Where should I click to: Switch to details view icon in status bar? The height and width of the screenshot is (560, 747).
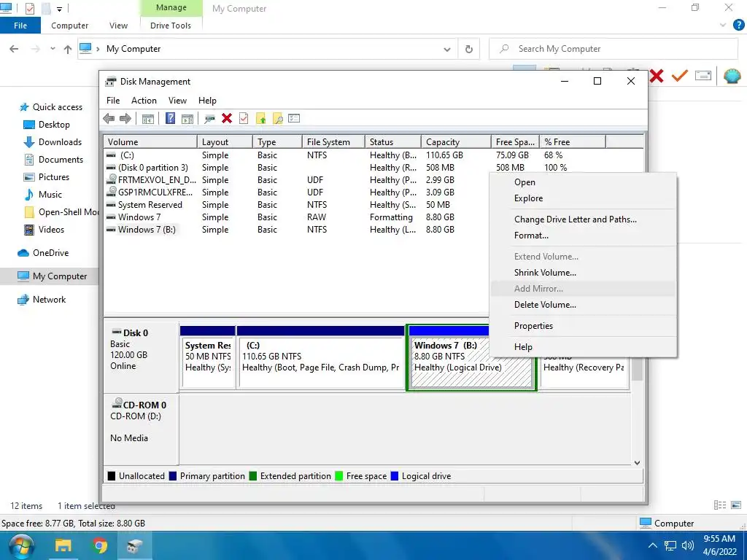[x=720, y=505]
